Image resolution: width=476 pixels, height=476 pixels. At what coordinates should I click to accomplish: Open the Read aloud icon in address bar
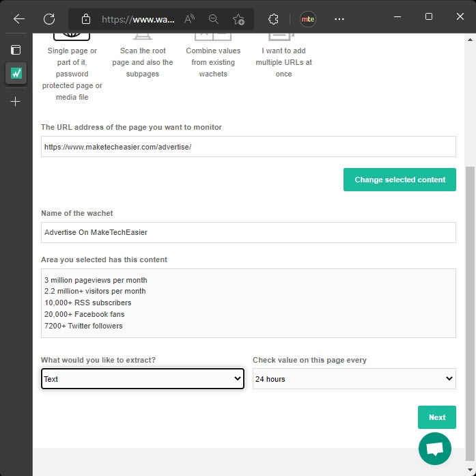(x=189, y=19)
